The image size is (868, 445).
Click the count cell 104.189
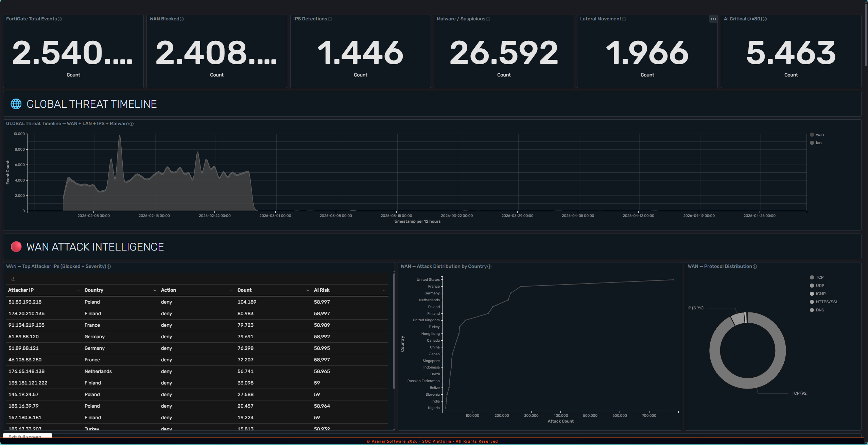pos(247,302)
